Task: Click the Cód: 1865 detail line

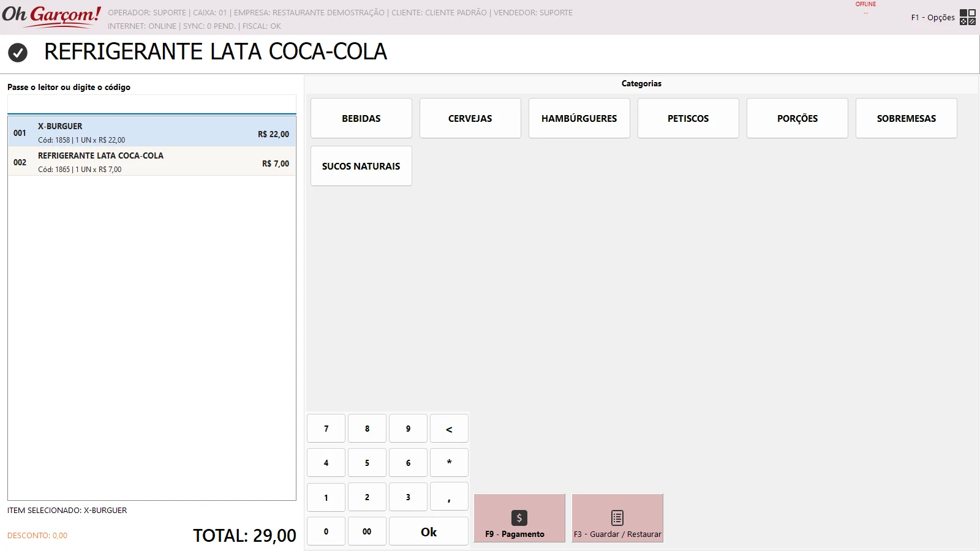Action: [x=80, y=170]
